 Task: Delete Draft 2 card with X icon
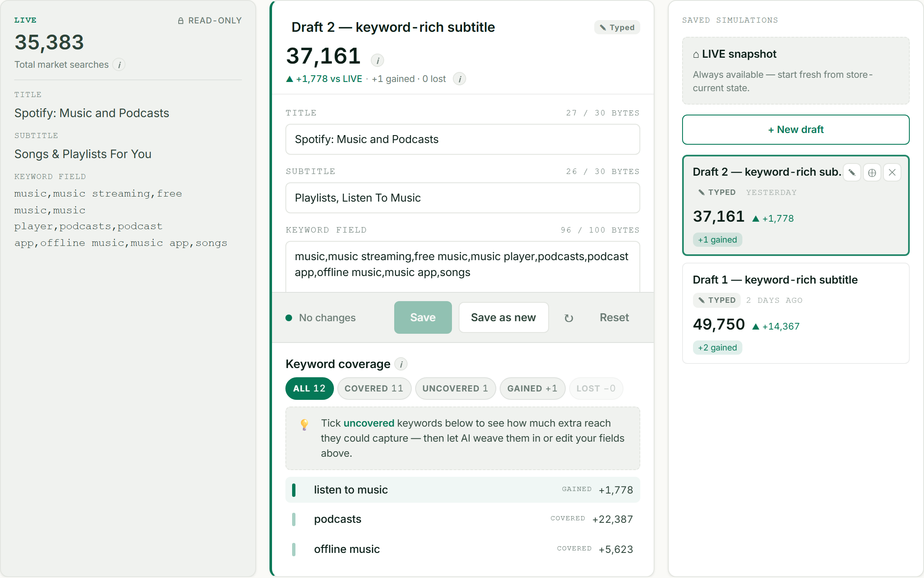point(892,172)
